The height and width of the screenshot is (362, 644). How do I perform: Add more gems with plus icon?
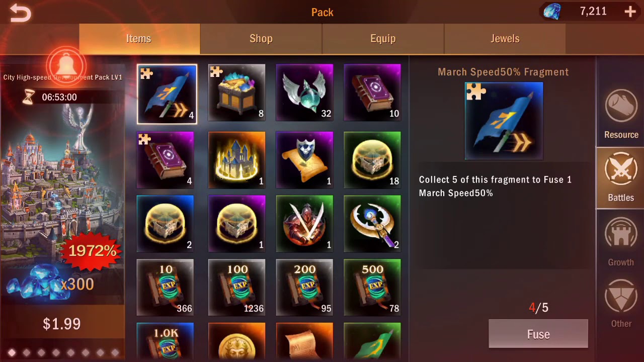(x=630, y=12)
